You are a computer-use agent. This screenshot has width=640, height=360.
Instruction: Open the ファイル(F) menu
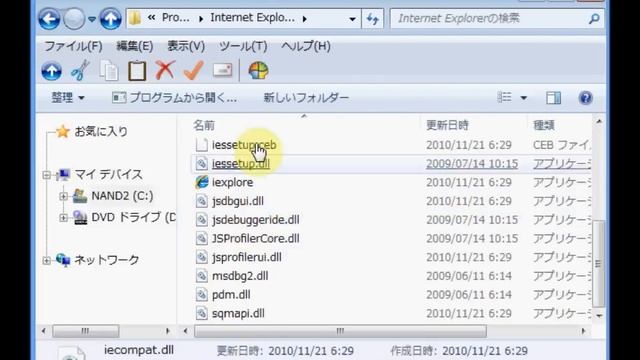tap(73, 46)
